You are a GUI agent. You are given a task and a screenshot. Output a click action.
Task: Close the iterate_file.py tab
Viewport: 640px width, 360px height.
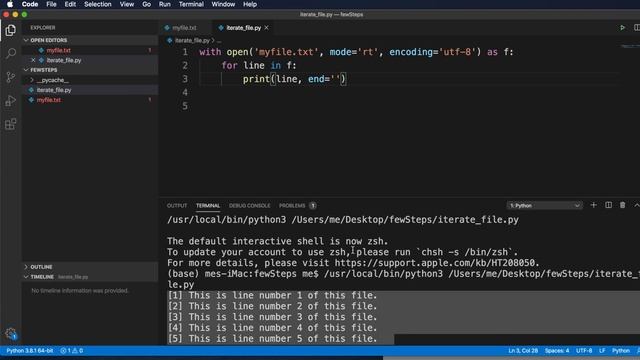(x=267, y=28)
